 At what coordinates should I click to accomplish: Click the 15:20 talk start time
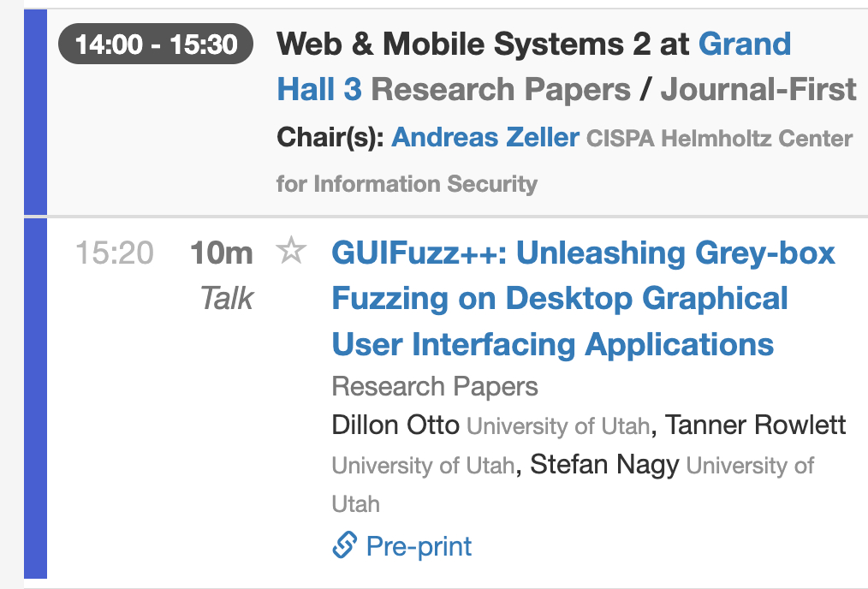pyautogui.click(x=115, y=253)
